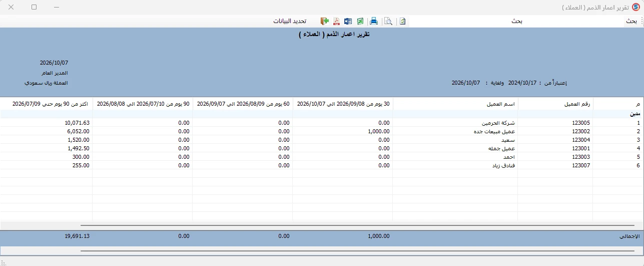Screen dimensions: 644x266
Task: Click the اسم العميل column header
Action: (455, 104)
